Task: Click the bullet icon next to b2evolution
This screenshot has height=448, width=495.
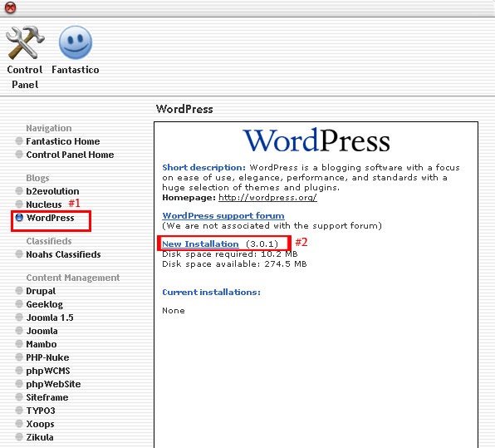Action: coord(19,191)
